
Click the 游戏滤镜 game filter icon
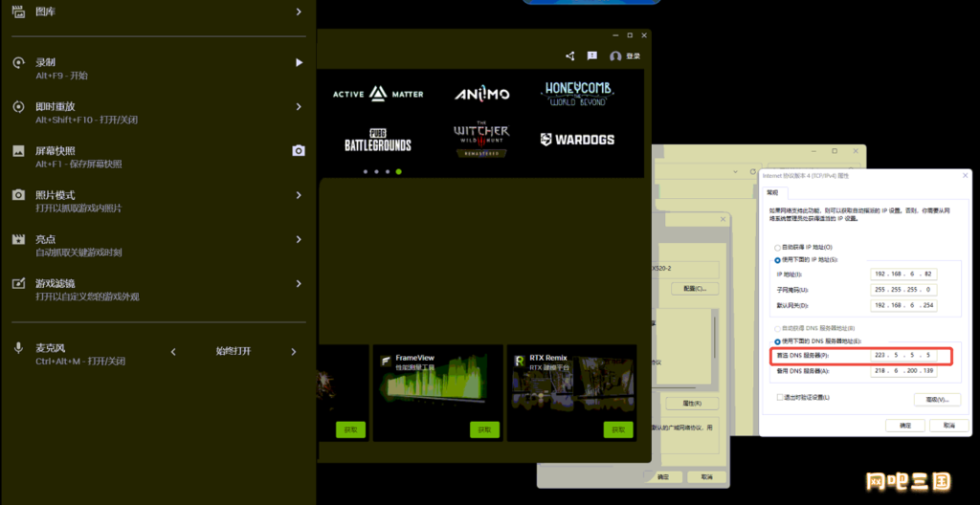click(19, 283)
